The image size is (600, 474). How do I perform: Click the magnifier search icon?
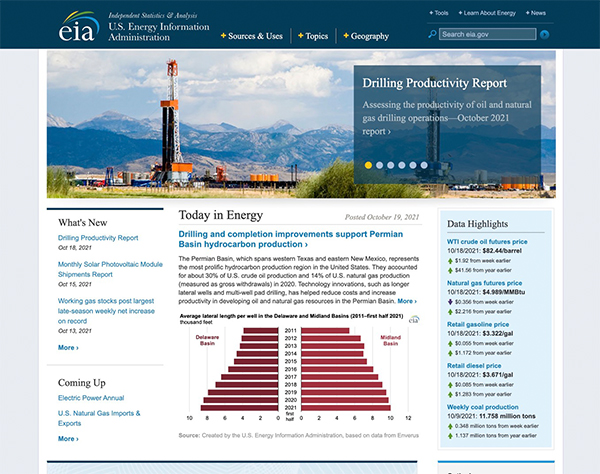[x=432, y=34]
